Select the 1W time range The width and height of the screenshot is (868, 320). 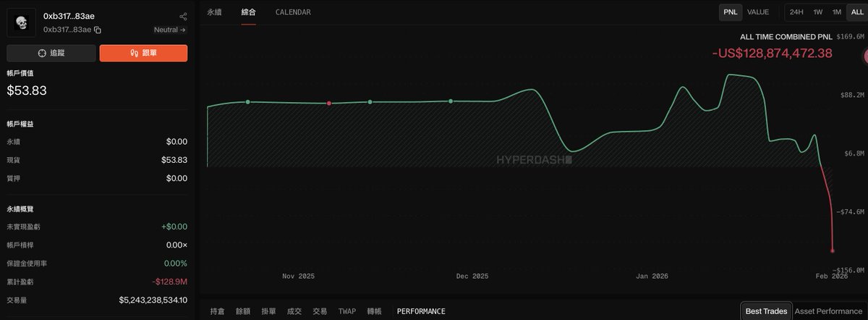tap(818, 12)
